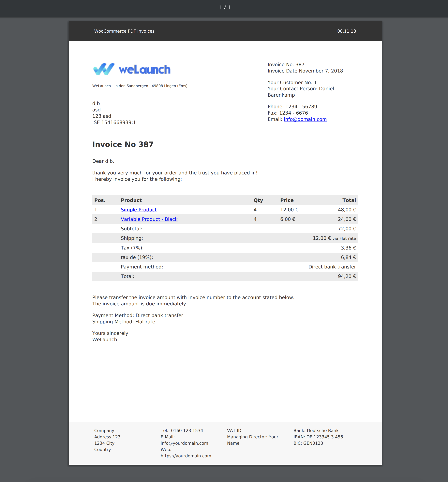Click the Price column header
Viewport: 448px width, 482px height.
pyautogui.click(x=287, y=200)
